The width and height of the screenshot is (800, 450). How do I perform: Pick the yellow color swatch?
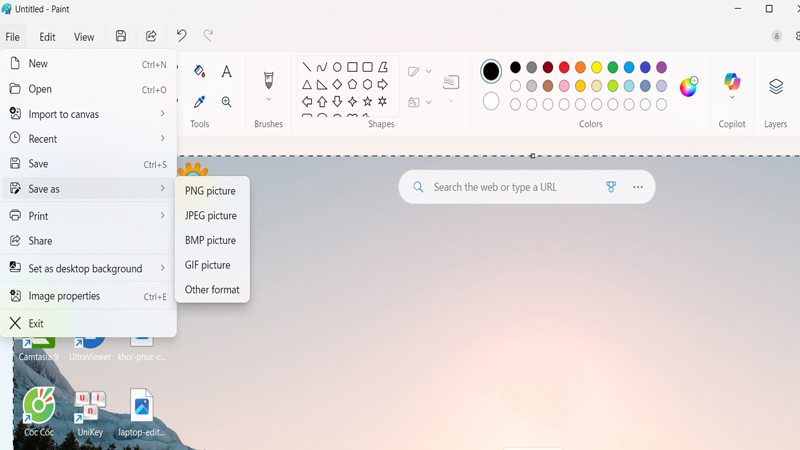point(596,67)
